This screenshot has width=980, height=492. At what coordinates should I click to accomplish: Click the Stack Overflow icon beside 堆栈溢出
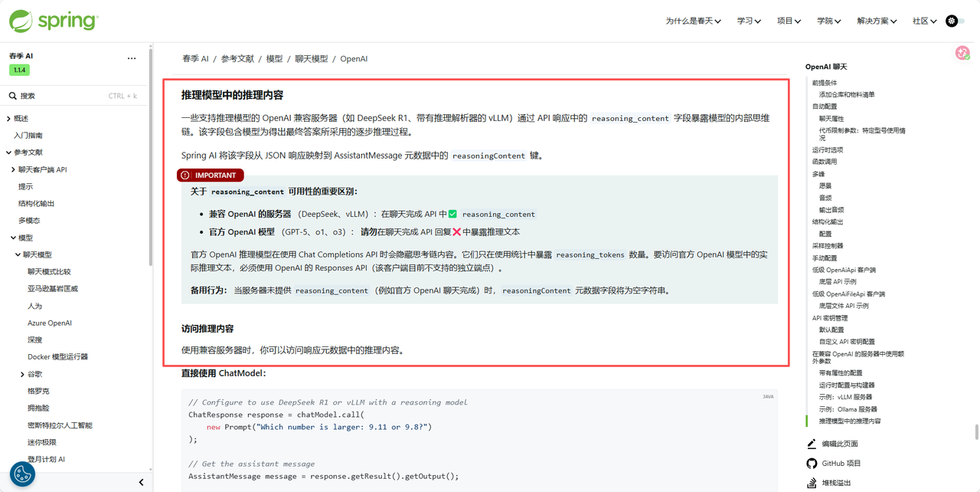click(x=812, y=483)
